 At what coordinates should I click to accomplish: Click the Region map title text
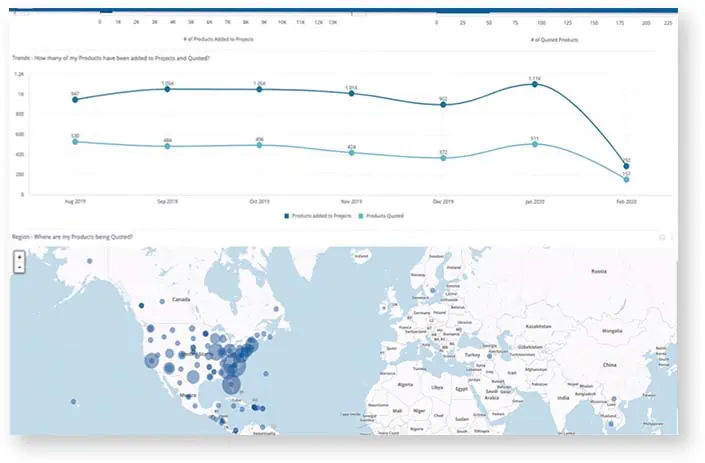(72, 237)
